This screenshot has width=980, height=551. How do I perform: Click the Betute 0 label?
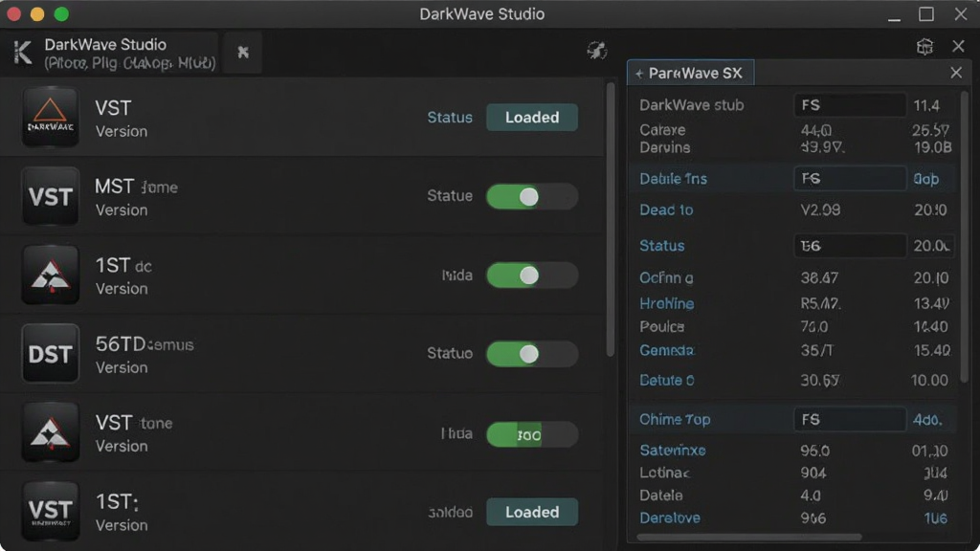(x=667, y=381)
